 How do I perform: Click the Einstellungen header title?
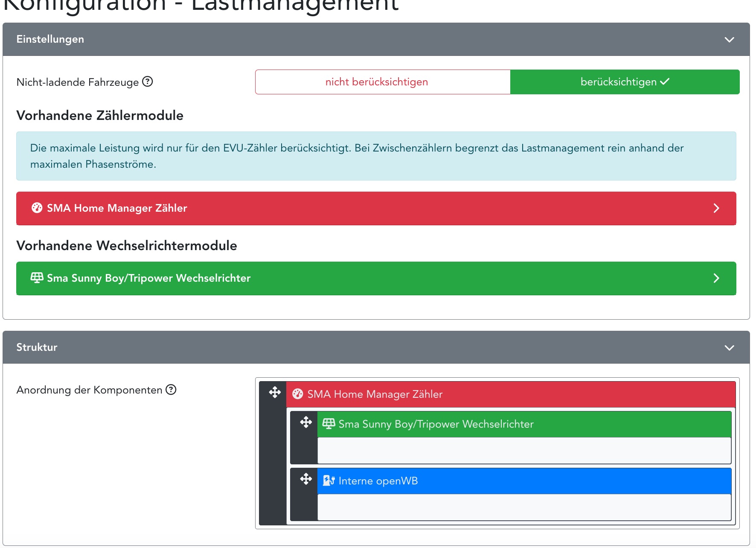[x=50, y=39]
